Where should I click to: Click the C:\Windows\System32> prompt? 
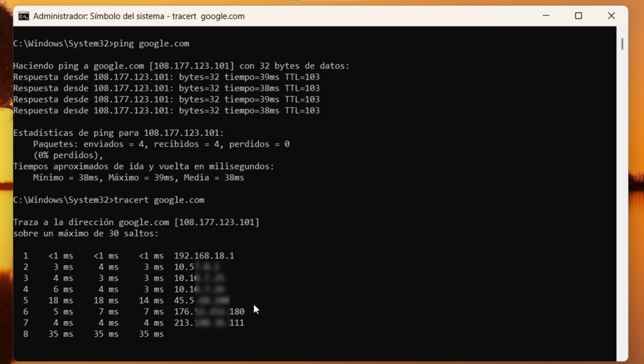tap(63, 43)
